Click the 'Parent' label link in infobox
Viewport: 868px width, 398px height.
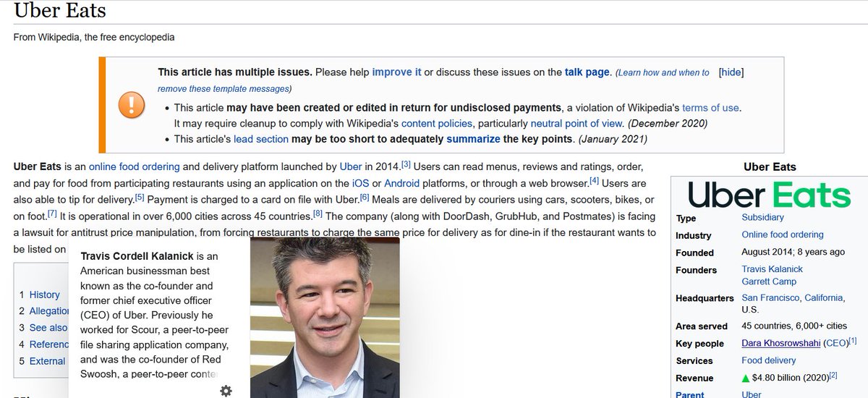[689, 394]
